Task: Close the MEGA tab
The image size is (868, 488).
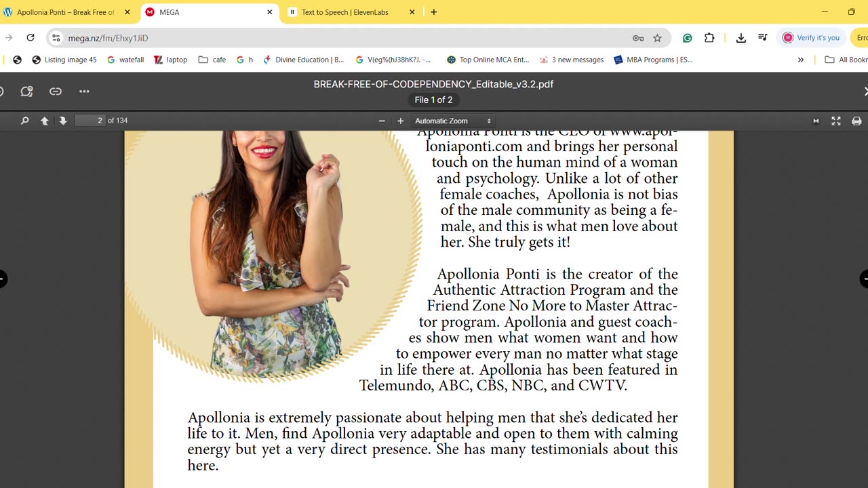Action: click(x=270, y=12)
